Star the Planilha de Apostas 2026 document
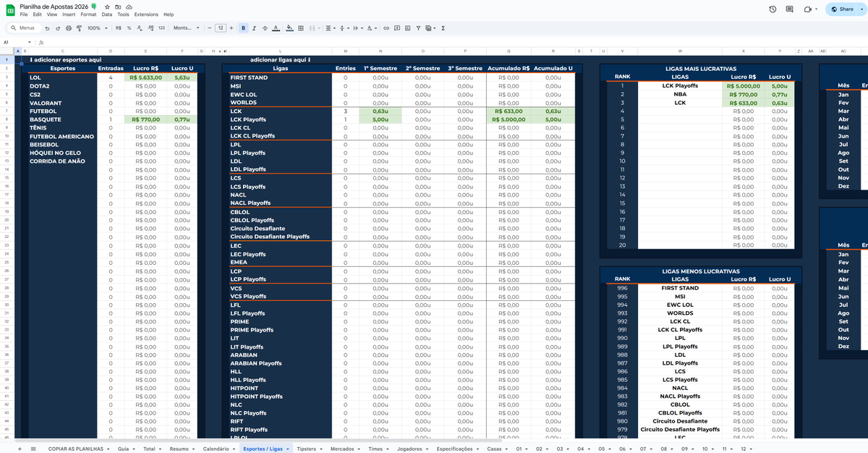The height and width of the screenshot is (453, 868). tap(107, 7)
